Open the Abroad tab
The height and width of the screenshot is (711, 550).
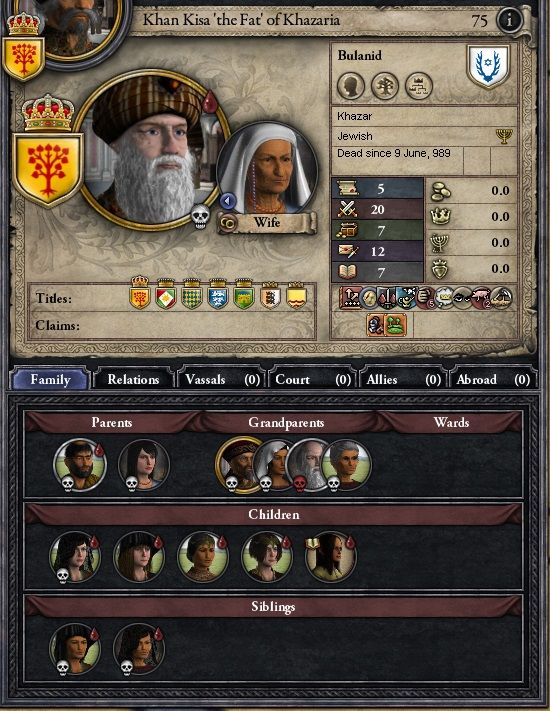click(493, 379)
